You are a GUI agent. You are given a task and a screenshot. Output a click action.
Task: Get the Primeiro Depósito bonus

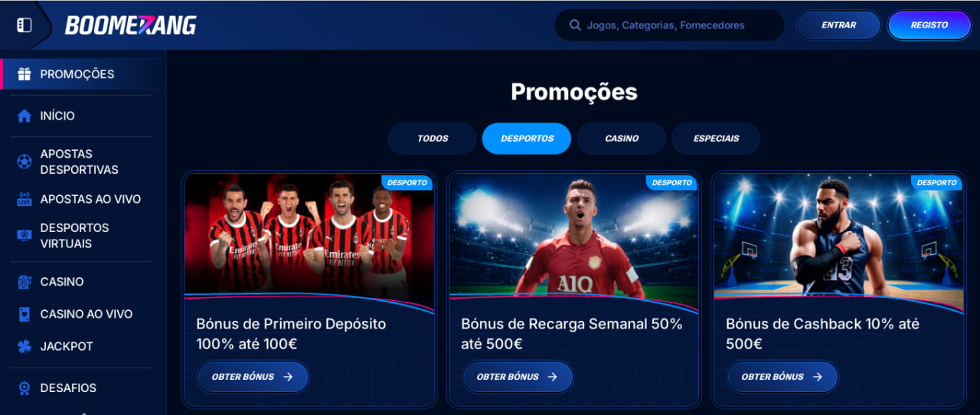(x=253, y=377)
